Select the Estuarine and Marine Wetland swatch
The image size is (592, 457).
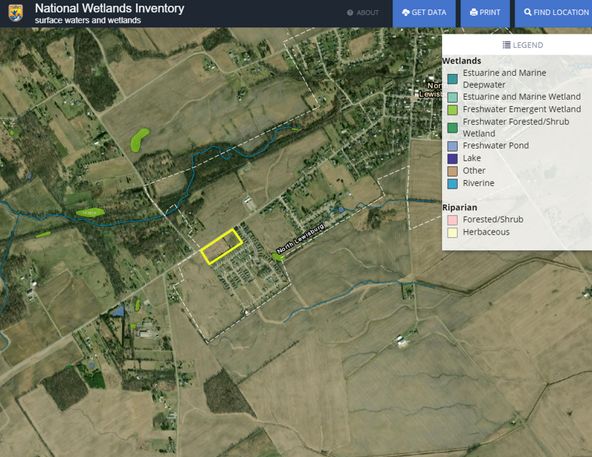coord(452,97)
